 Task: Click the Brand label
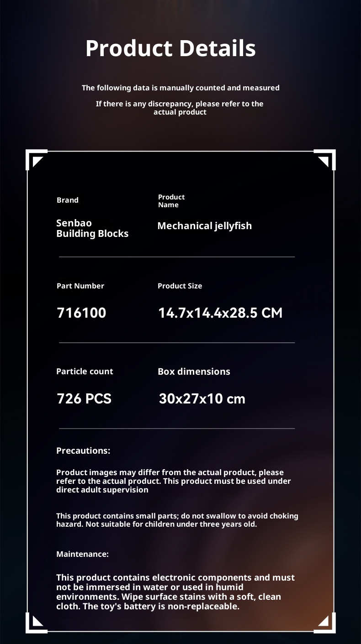click(68, 200)
